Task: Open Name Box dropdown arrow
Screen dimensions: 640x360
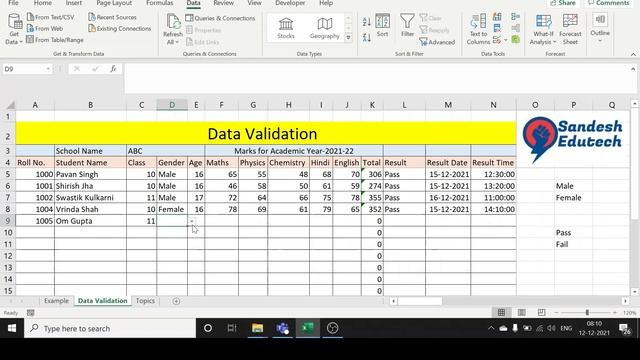Action: [48, 69]
